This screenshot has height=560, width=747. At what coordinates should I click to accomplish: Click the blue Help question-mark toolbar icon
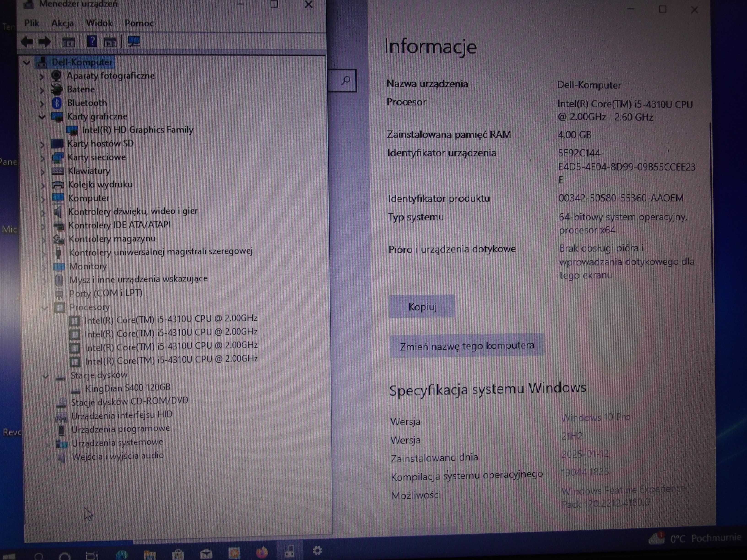tap(92, 41)
